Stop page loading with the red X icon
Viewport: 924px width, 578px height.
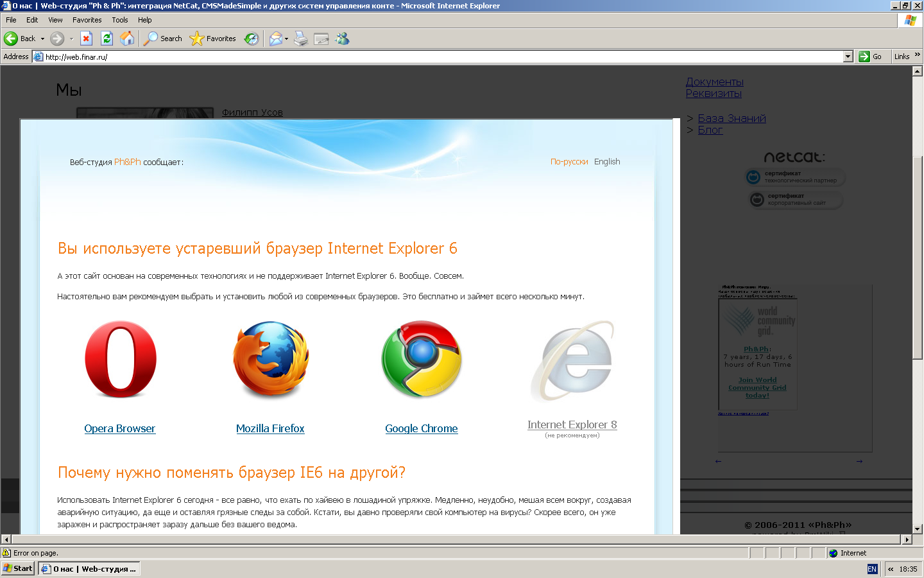click(x=86, y=39)
